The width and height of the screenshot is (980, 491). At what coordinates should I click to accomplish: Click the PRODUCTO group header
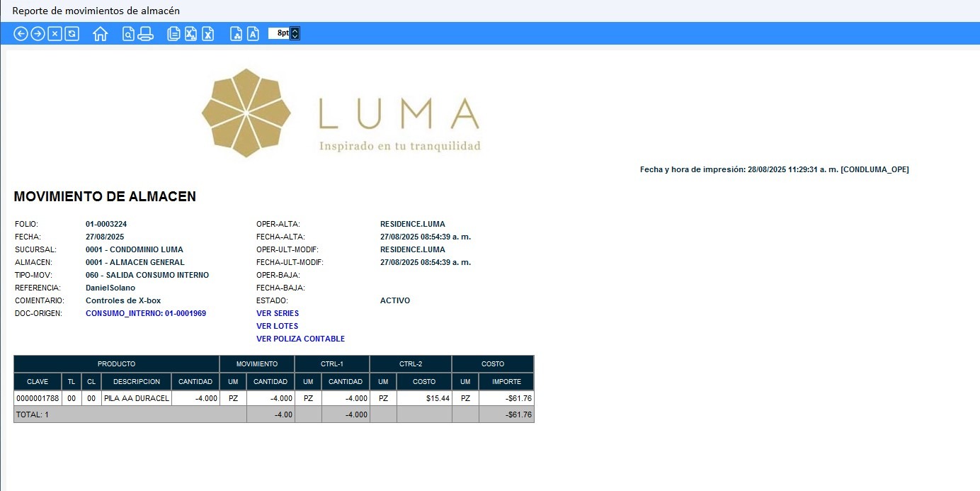point(117,364)
